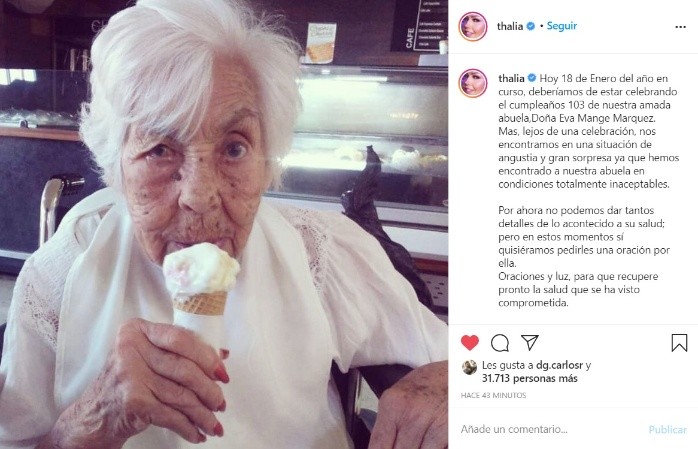This screenshot has width=698, height=449.
Task: Open the three-dots post options menu
Action: 680,27
